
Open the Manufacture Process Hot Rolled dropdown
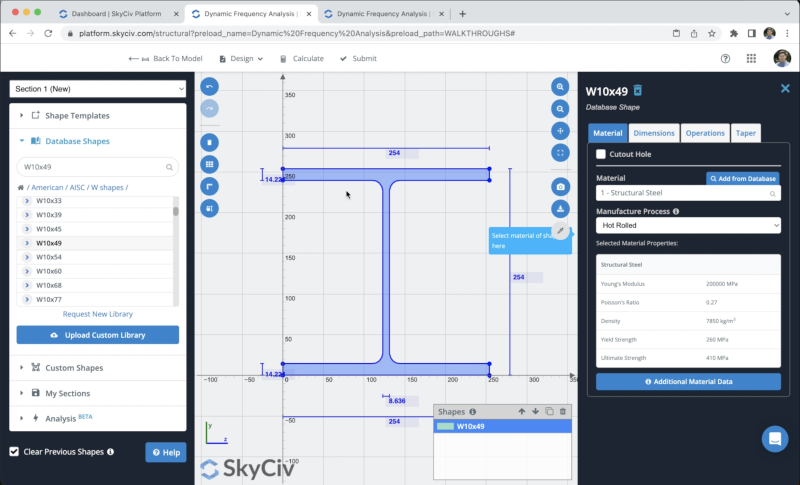click(688, 225)
